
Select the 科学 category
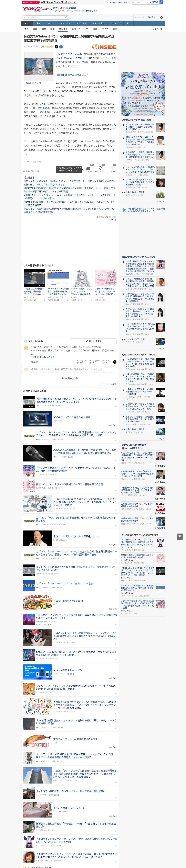tap(95, 29)
